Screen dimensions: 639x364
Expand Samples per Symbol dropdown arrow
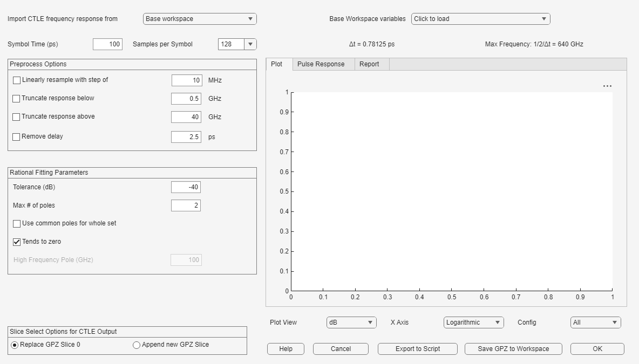pyautogui.click(x=250, y=44)
